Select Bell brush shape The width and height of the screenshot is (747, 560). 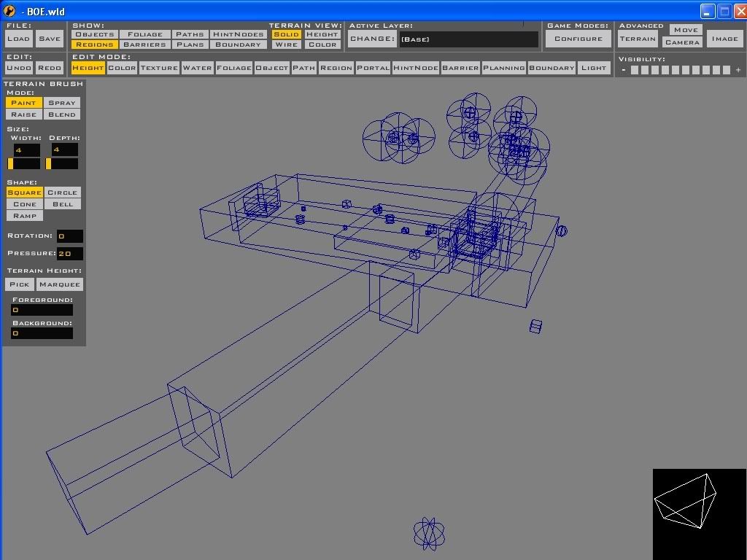pyautogui.click(x=63, y=204)
